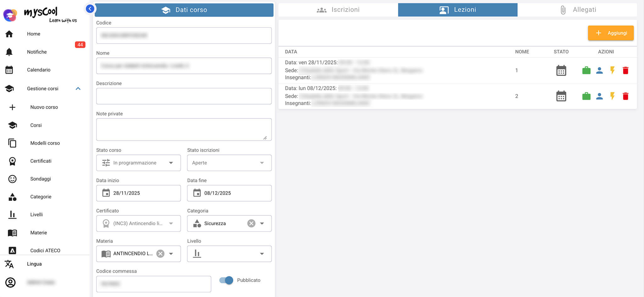
Task: Clear the Sicurezza category selection
Action: [251, 223]
